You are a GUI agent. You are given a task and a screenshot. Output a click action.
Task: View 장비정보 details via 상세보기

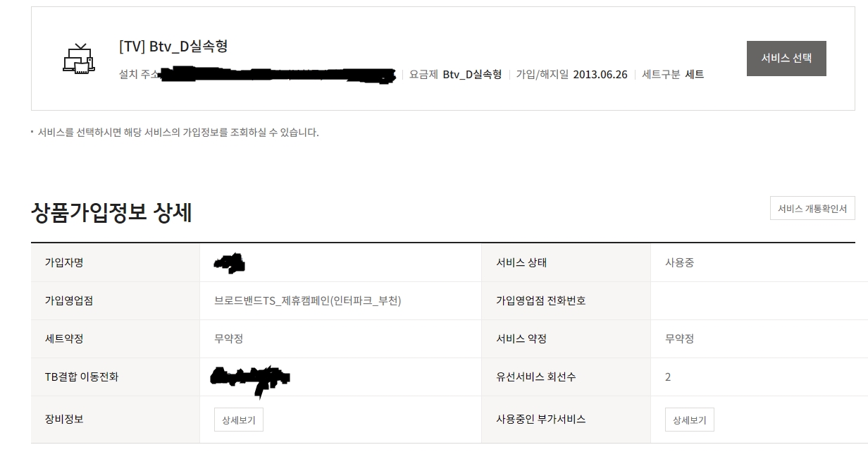tap(238, 420)
